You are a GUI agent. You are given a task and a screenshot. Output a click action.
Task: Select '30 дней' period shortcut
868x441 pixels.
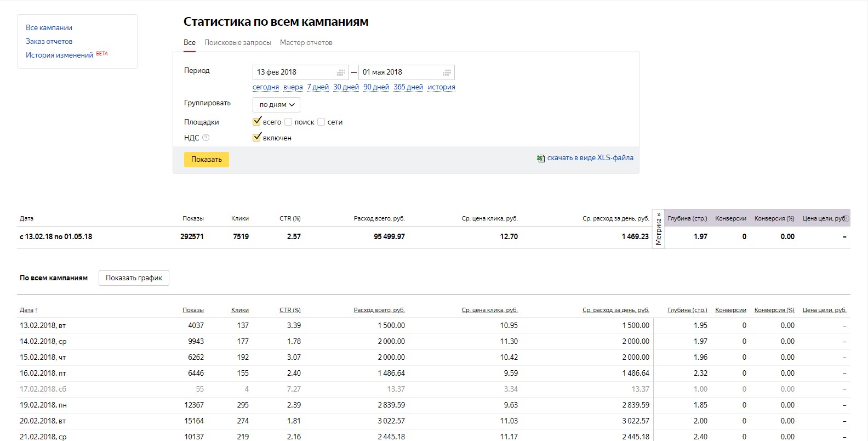point(346,87)
